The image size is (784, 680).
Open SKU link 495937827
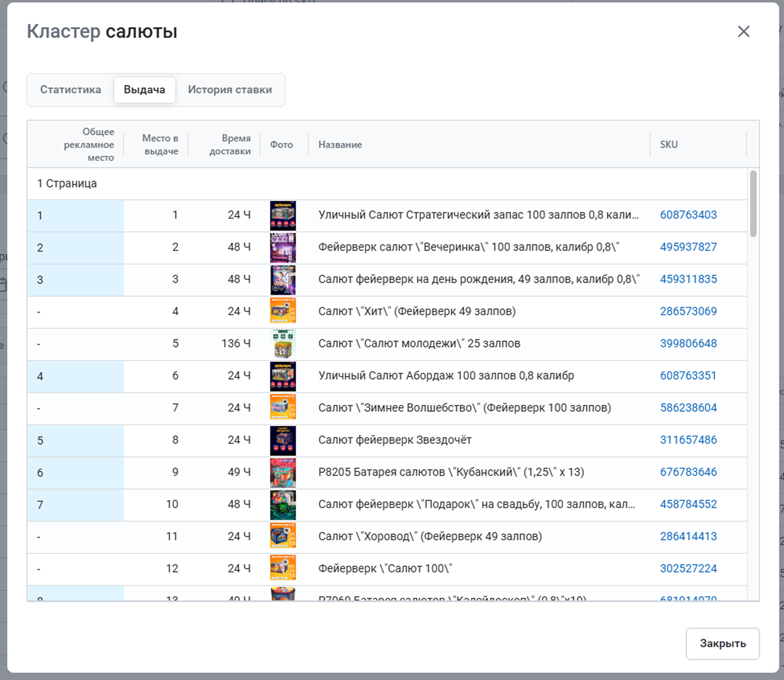point(688,247)
